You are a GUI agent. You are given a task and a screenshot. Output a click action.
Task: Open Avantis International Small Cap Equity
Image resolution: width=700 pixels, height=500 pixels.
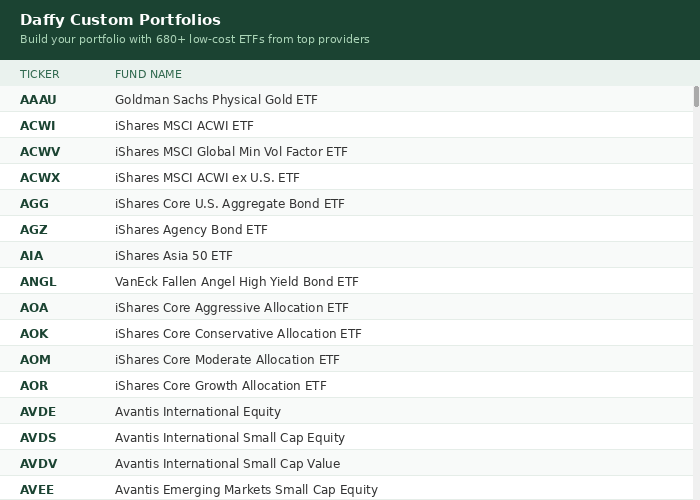tap(229, 438)
